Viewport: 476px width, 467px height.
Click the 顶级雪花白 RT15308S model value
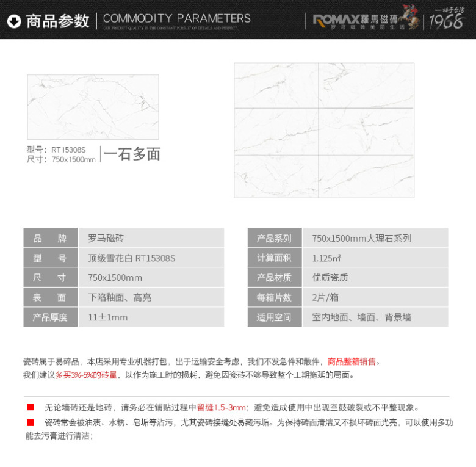131,258
